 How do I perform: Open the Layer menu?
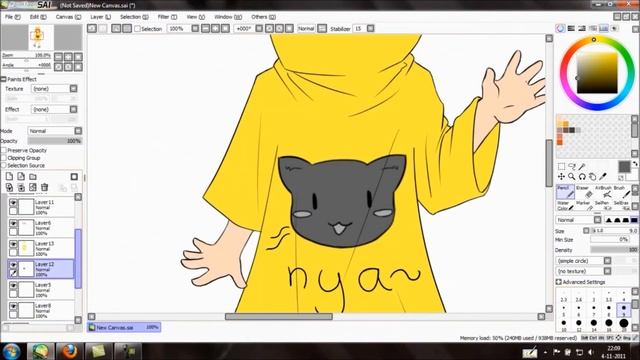coord(100,17)
